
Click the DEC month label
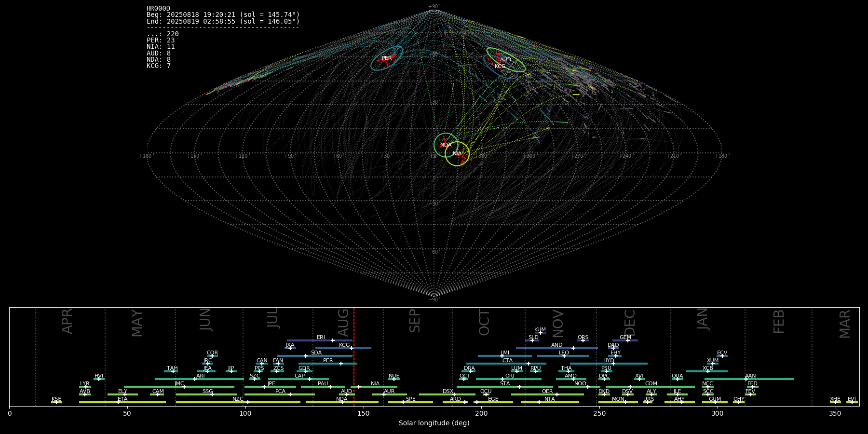click(x=630, y=323)
